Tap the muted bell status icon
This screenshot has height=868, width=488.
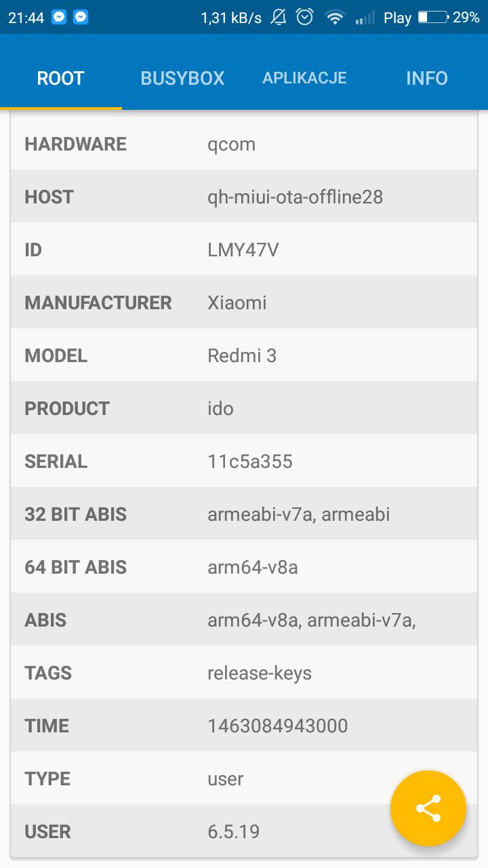click(279, 18)
